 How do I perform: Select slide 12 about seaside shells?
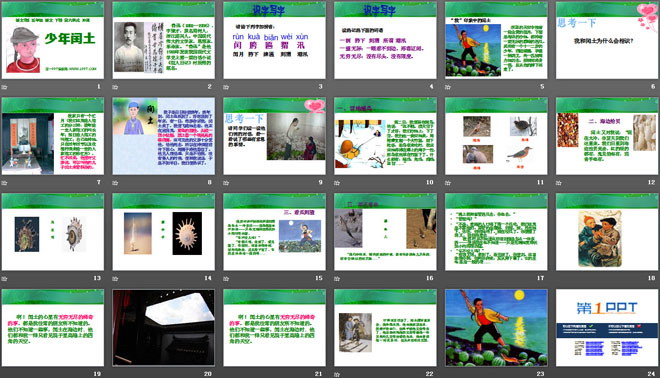coord(607,136)
